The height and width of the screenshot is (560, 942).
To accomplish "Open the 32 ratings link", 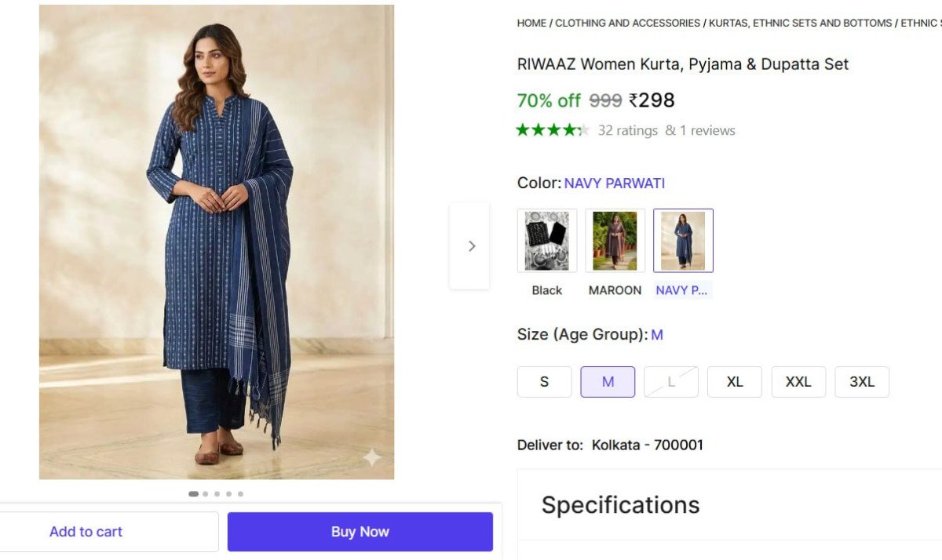I will [628, 130].
